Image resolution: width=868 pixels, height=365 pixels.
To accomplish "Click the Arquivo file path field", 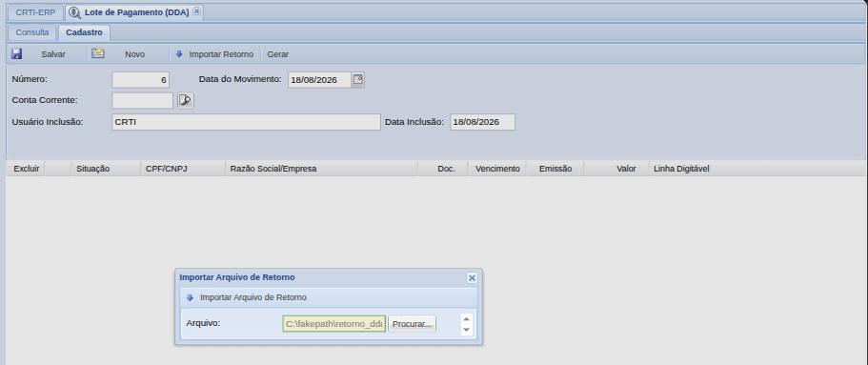I will click(x=333, y=323).
